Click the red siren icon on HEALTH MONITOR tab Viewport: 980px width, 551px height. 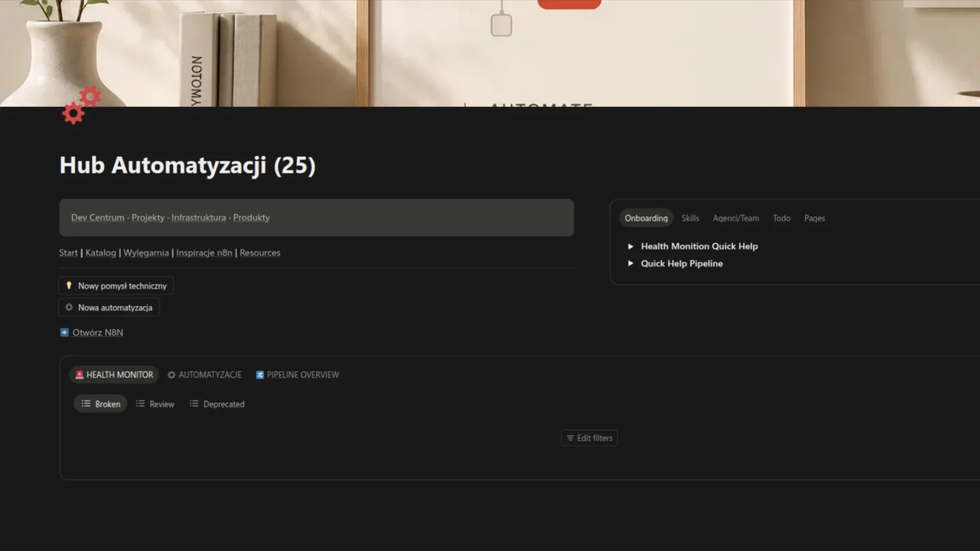(79, 374)
